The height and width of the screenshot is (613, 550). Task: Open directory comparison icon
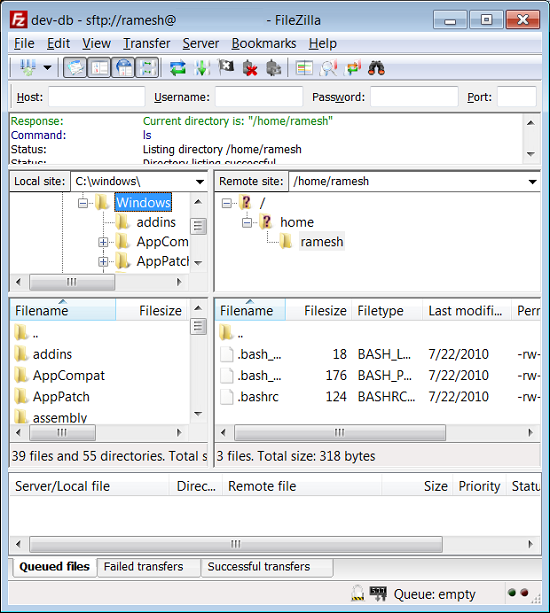pyautogui.click(x=304, y=68)
